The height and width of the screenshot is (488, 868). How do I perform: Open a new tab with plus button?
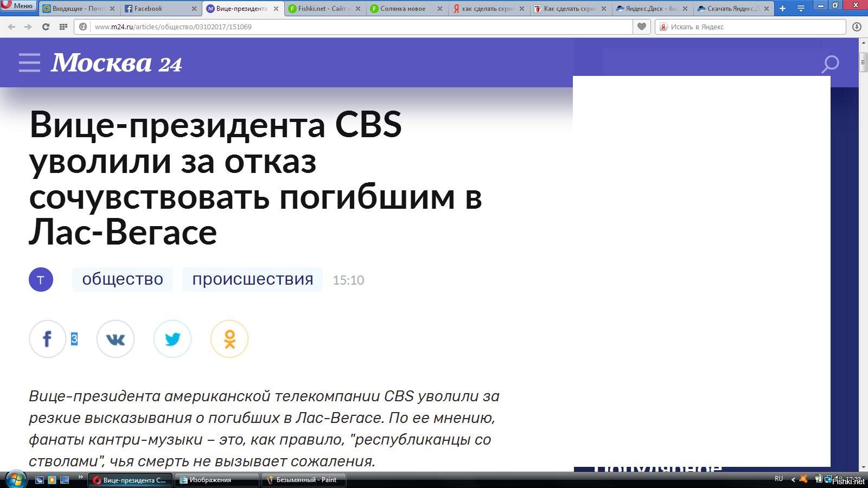pos(782,9)
